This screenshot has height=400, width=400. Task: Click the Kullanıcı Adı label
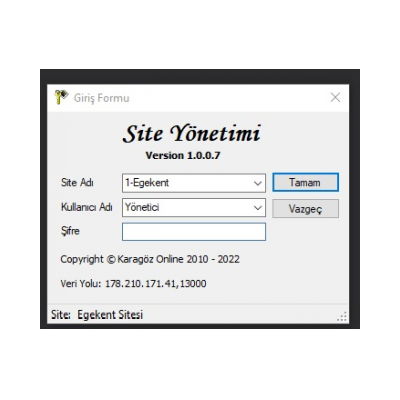[x=87, y=207]
